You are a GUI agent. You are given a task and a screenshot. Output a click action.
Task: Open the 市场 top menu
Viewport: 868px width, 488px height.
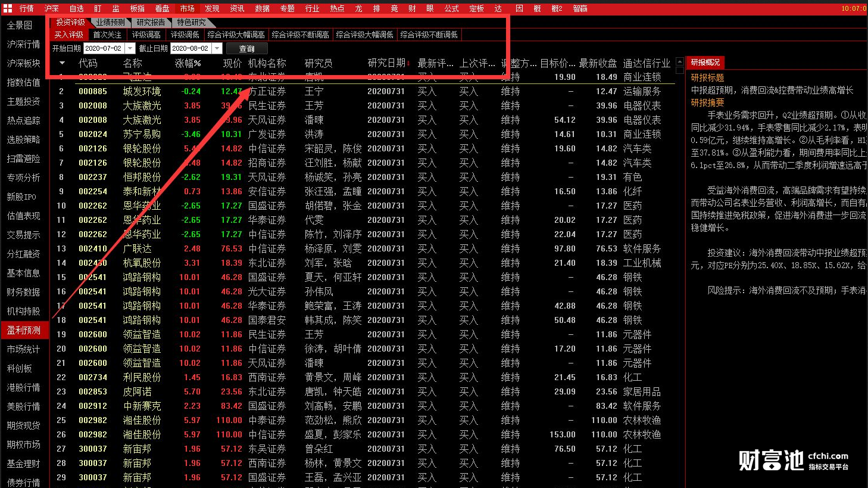pos(187,8)
